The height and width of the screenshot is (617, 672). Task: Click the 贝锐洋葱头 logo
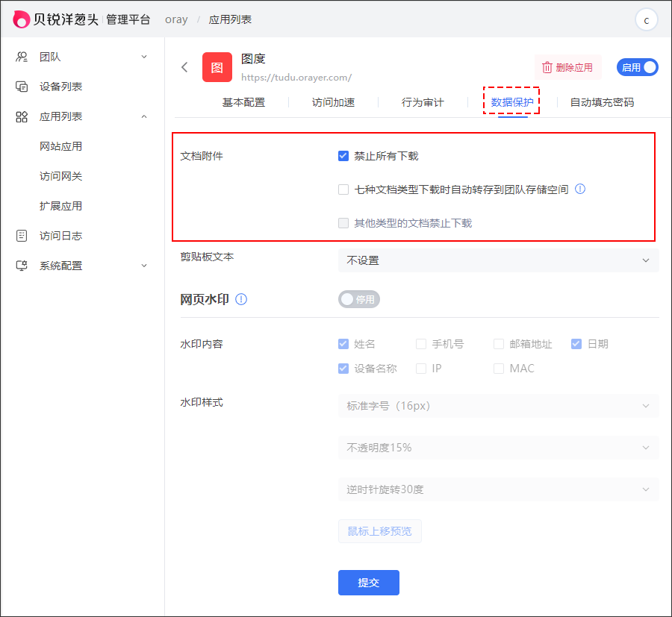tap(56, 19)
